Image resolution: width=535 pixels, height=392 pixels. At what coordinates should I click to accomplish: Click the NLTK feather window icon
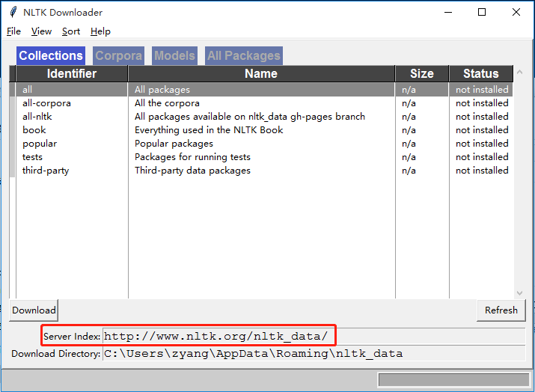(13, 12)
